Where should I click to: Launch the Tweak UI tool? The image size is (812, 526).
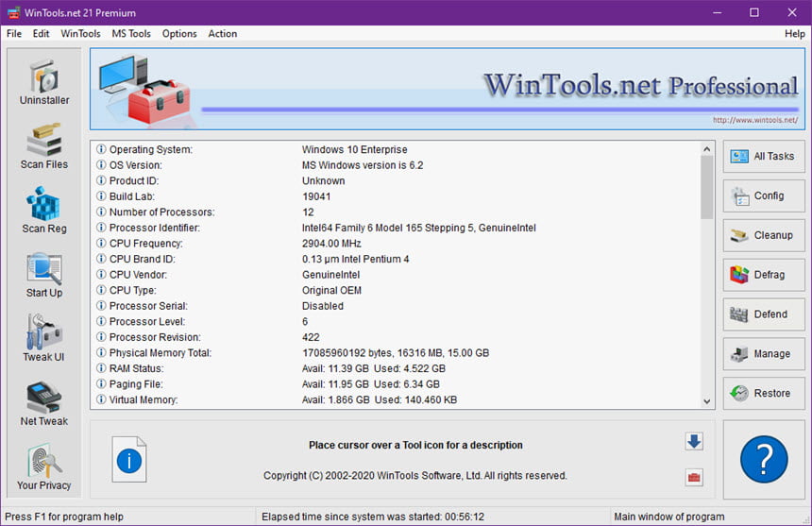tap(44, 339)
